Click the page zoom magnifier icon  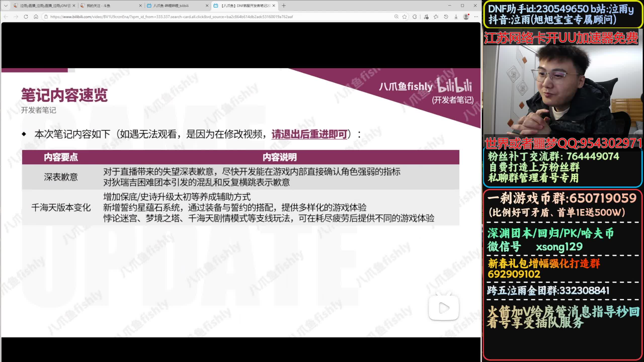[396, 17]
